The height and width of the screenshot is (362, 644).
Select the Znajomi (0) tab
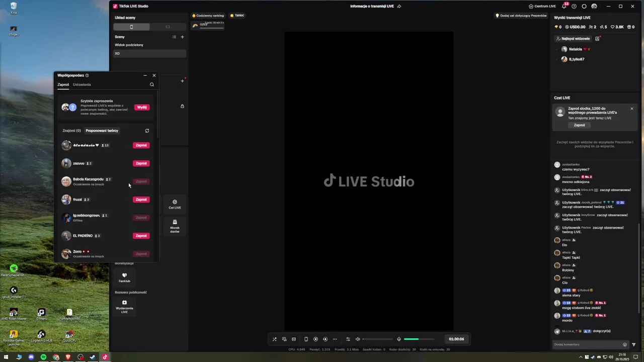click(x=71, y=131)
